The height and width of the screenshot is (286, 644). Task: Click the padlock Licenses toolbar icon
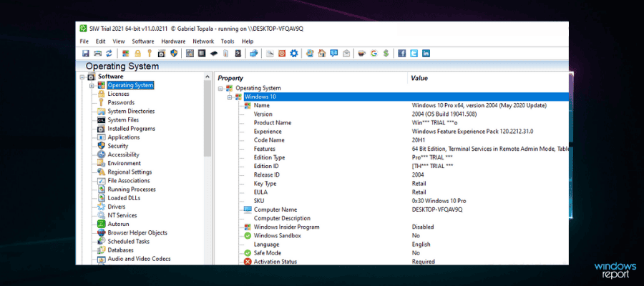138,54
